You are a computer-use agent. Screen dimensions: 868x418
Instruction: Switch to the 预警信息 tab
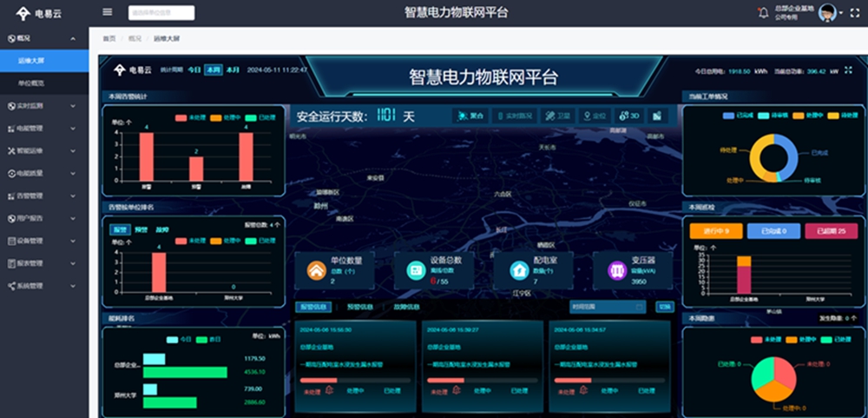pos(360,307)
